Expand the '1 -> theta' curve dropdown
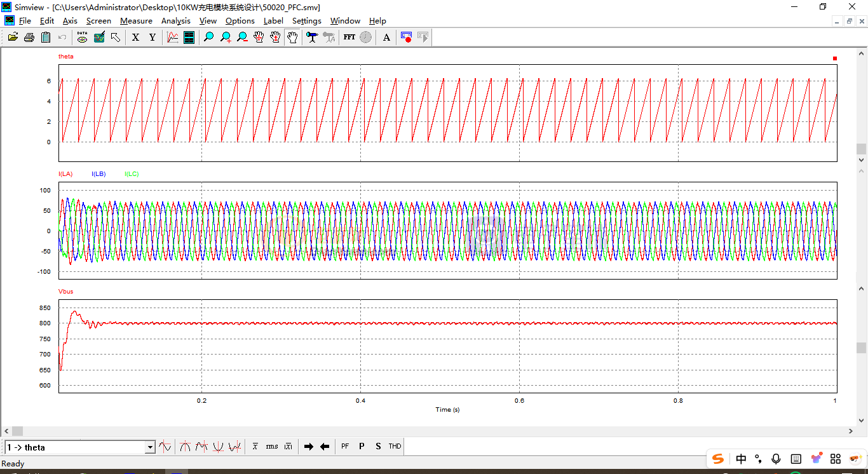Viewport: 868px width, 474px height. click(151, 447)
